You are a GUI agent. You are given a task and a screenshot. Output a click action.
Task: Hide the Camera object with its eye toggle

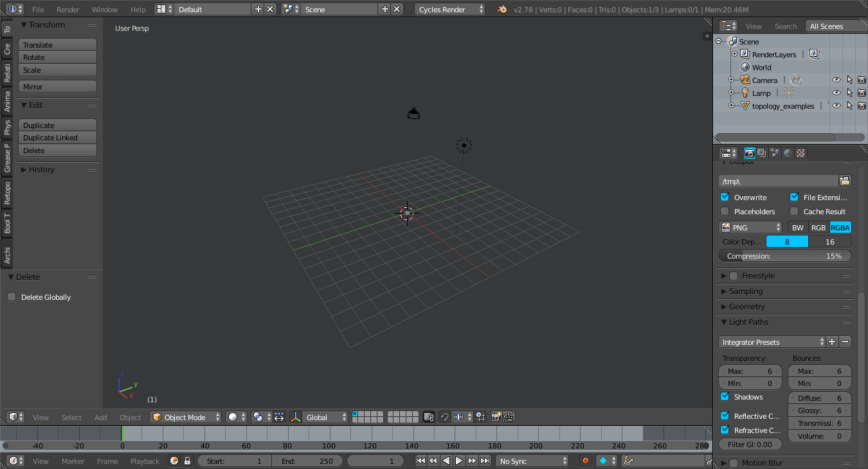click(x=836, y=80)
